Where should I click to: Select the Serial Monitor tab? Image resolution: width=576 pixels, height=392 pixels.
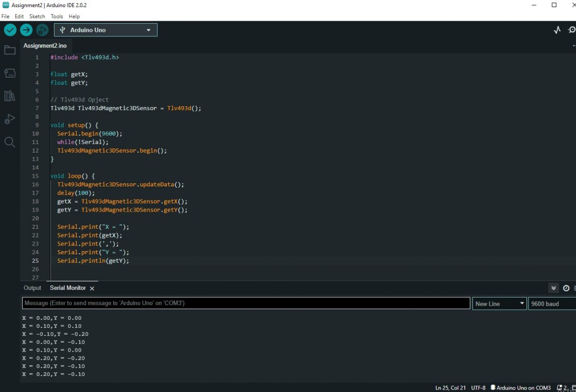pyautogui.click(x=68, y=288)
